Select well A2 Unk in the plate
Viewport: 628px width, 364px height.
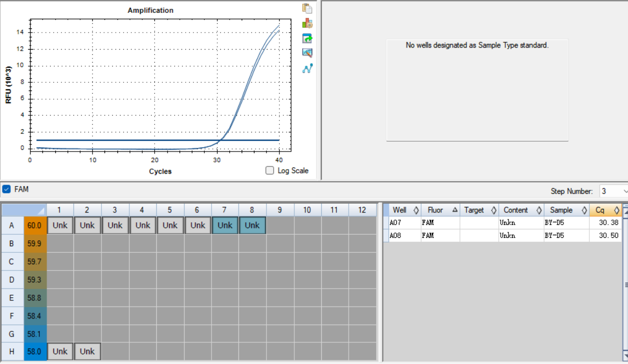[87, 225]
